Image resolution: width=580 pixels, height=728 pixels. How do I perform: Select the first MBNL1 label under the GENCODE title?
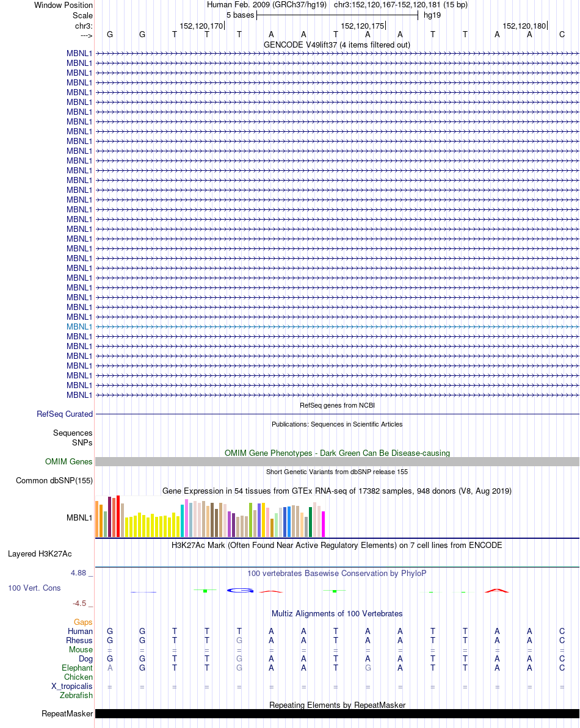point(79,53)
